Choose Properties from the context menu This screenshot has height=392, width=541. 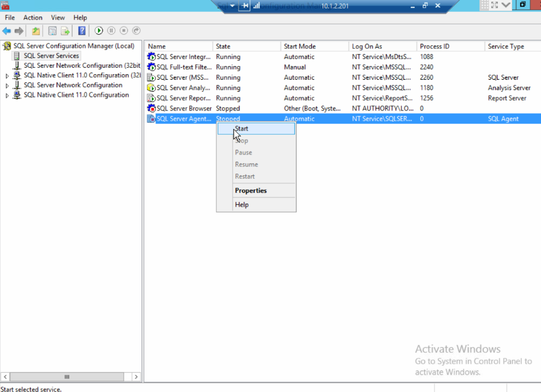[x=256, y=191]
